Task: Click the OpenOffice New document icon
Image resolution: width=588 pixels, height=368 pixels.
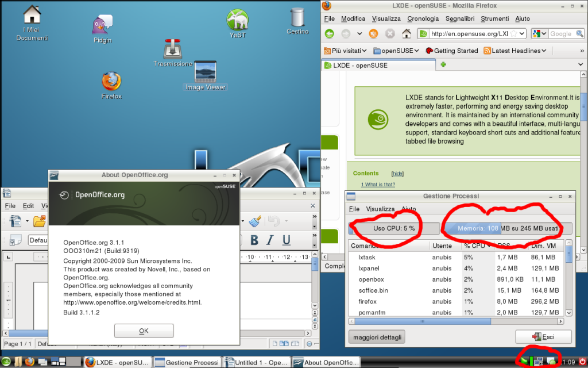Action: pos(16,221)
